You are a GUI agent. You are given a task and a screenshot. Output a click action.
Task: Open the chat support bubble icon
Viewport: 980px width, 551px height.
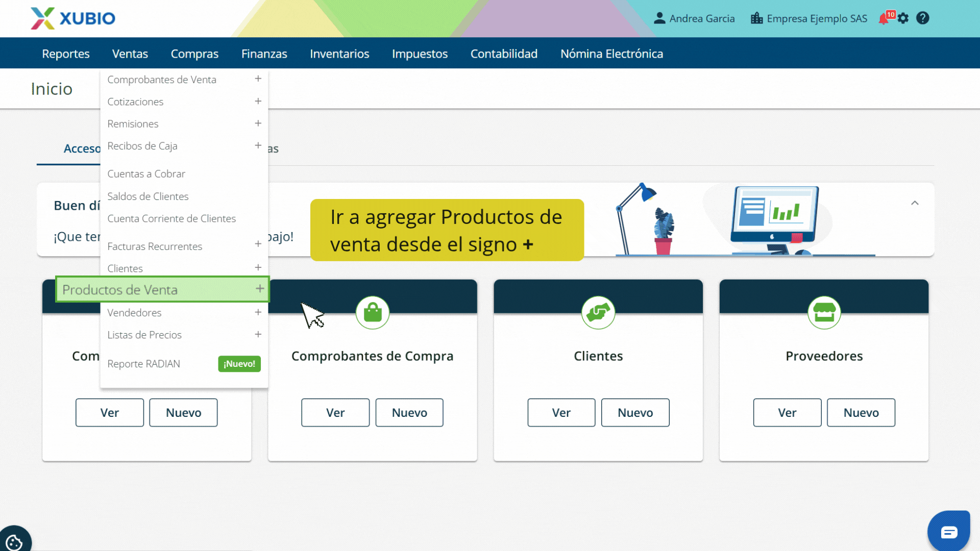coord(948,532)
